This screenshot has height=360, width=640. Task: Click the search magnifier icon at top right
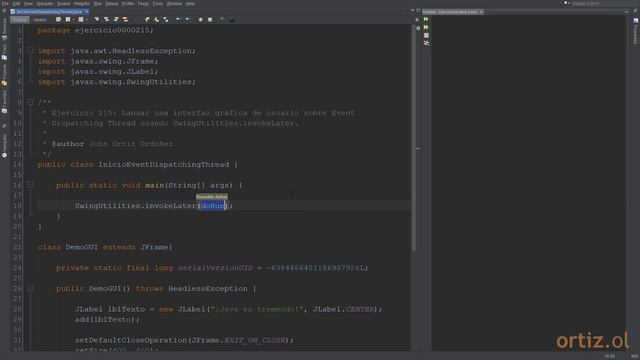pyautogui.click(x=567, y=3)
